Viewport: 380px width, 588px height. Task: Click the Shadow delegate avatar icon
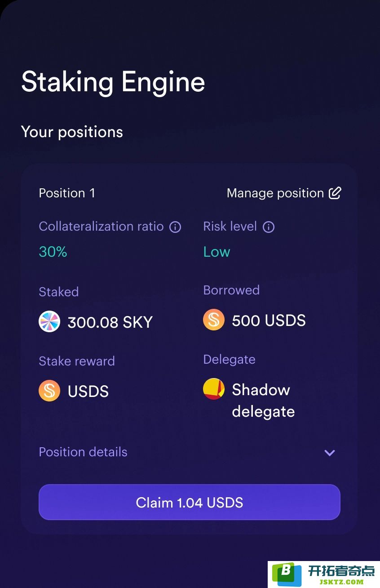point(214,389)
